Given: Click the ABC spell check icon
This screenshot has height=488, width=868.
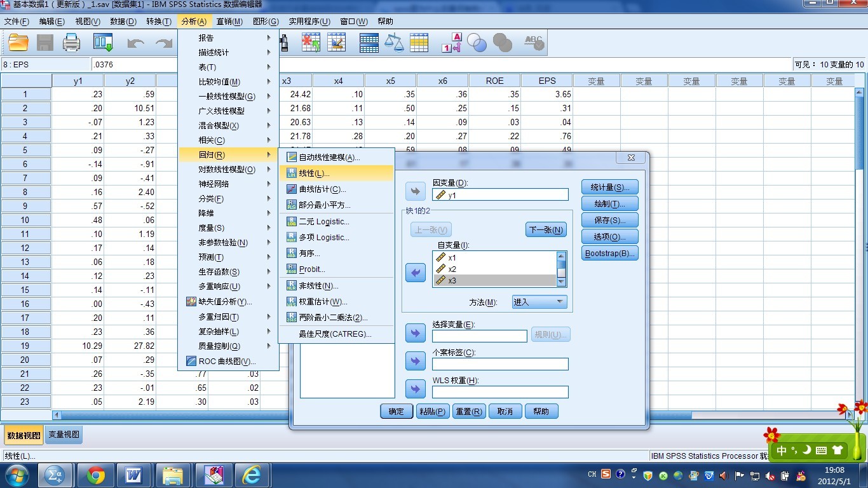Looking at the screenshot, I should point(534,43).
